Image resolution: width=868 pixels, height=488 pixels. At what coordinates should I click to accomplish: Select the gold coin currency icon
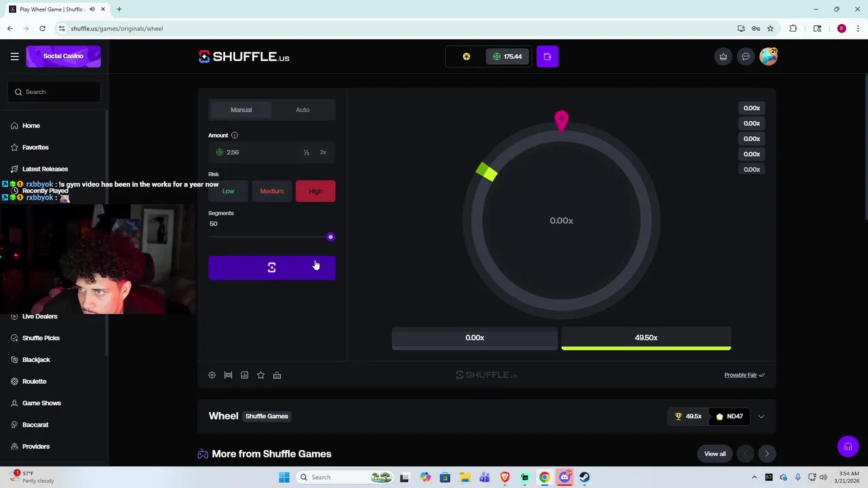467,56
